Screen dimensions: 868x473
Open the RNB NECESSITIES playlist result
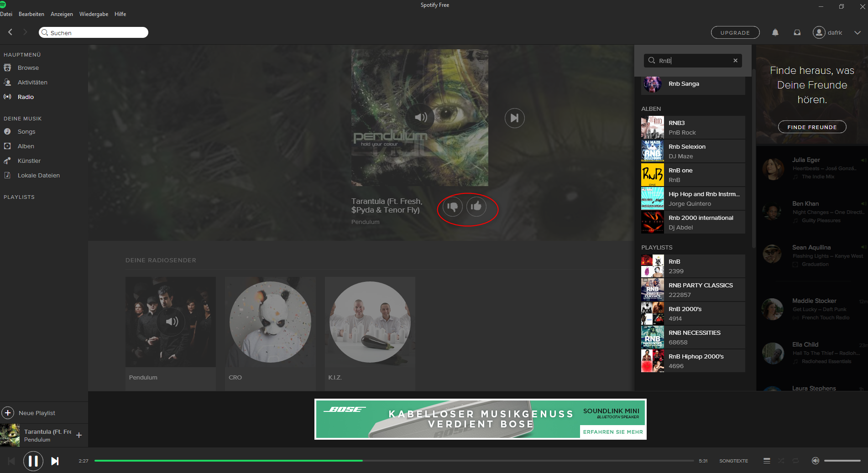(693, 337)
